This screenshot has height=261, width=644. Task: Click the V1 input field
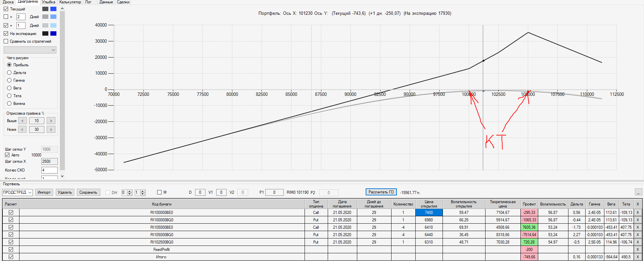point(221,192)
